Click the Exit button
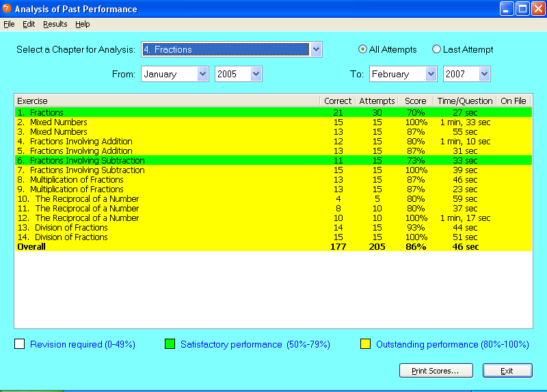Screen dimensions: 547x392 pyautogui.click(x=507, y=371)
